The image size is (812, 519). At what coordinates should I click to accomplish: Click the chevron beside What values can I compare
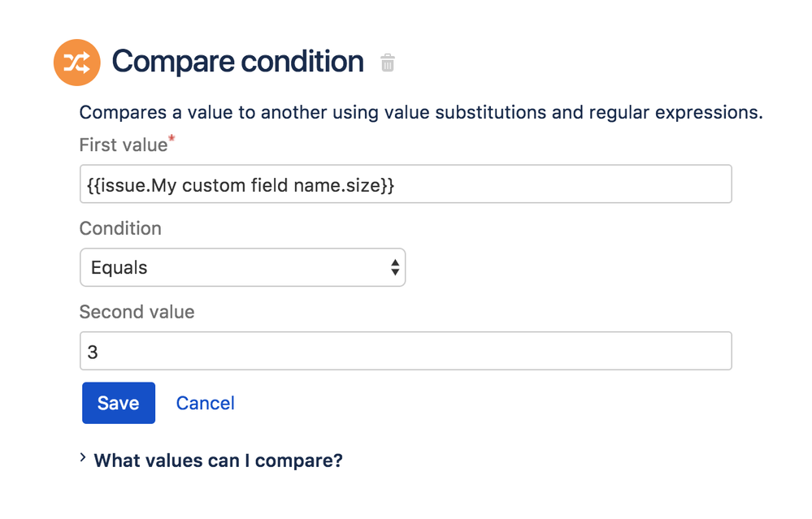(x=84, y=459)
